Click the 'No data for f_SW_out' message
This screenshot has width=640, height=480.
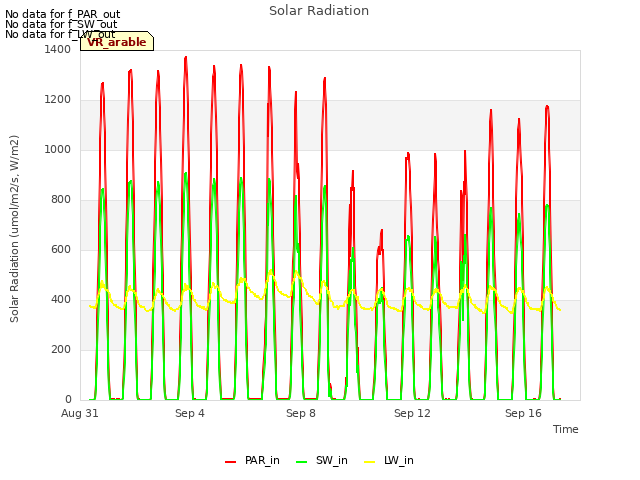tap(61, 24)
